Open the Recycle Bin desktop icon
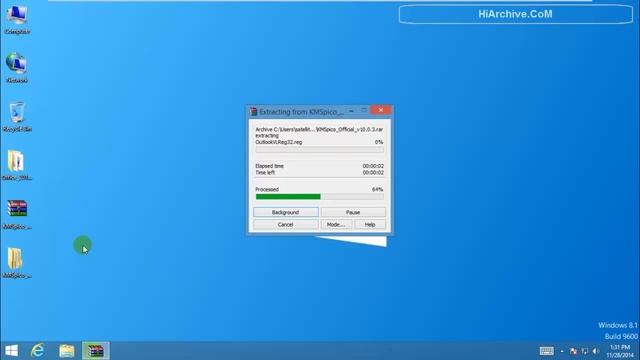The height and width of the screenshot is (360, 640). pyautogui.click(x=17, y=116)
